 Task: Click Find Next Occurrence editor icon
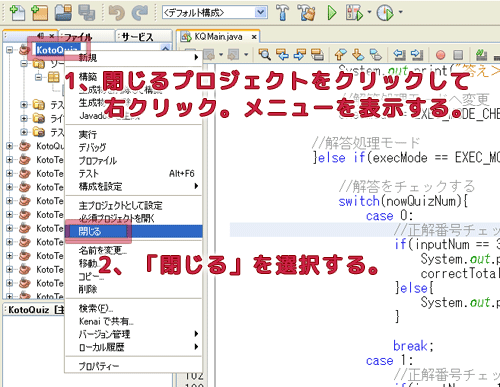point(299,54)
